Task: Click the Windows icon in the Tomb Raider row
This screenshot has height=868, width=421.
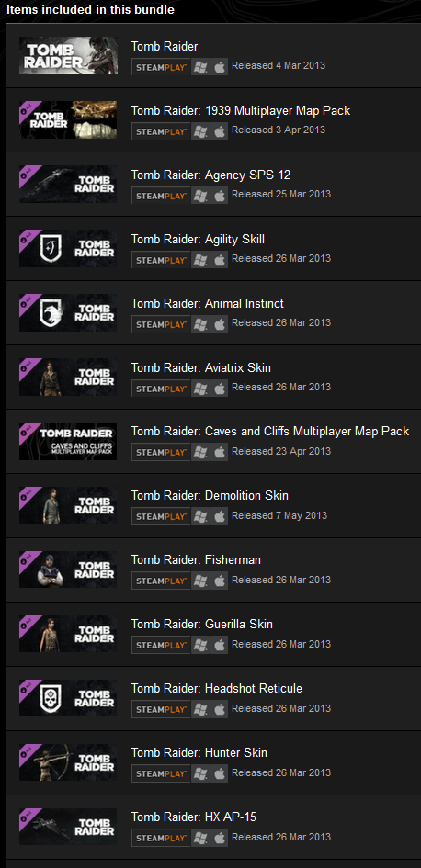Action: [x=200, y=67]
